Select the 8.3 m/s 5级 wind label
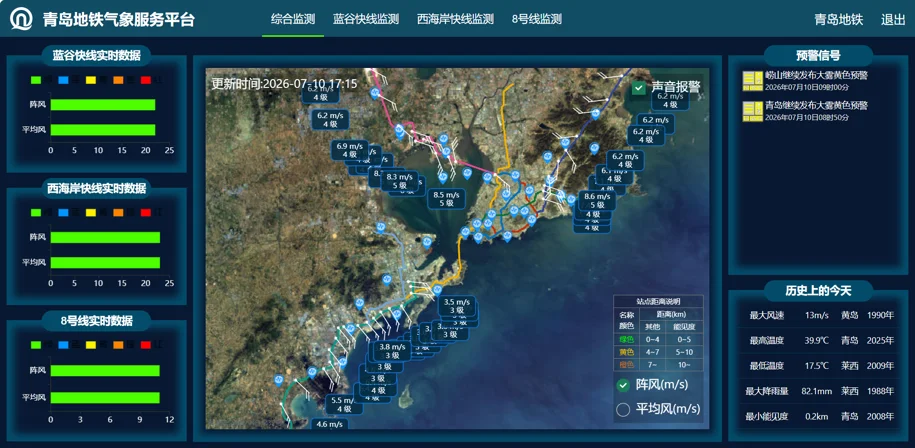 [x=400, y=181]
